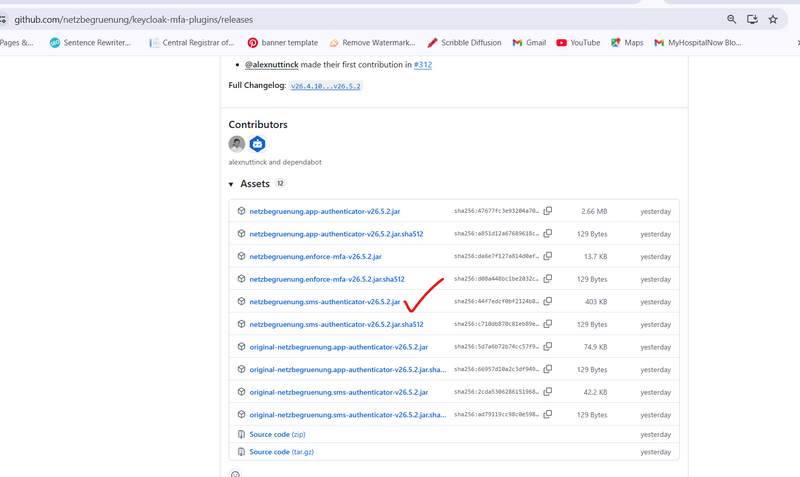Viewport: 800px width, 477px height.
Task: Open the YouTube bookmark
Action: point(578,43)
